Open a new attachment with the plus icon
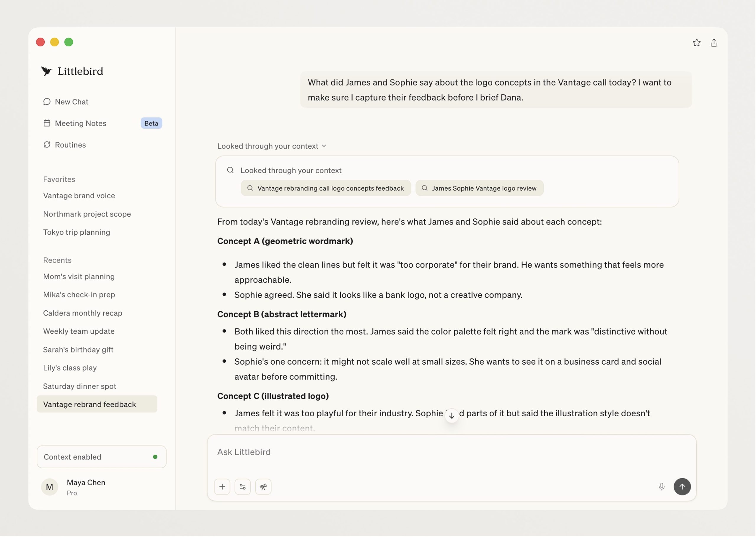The width and height of the screenshot is (756, 537). click(x=222, y=487)
